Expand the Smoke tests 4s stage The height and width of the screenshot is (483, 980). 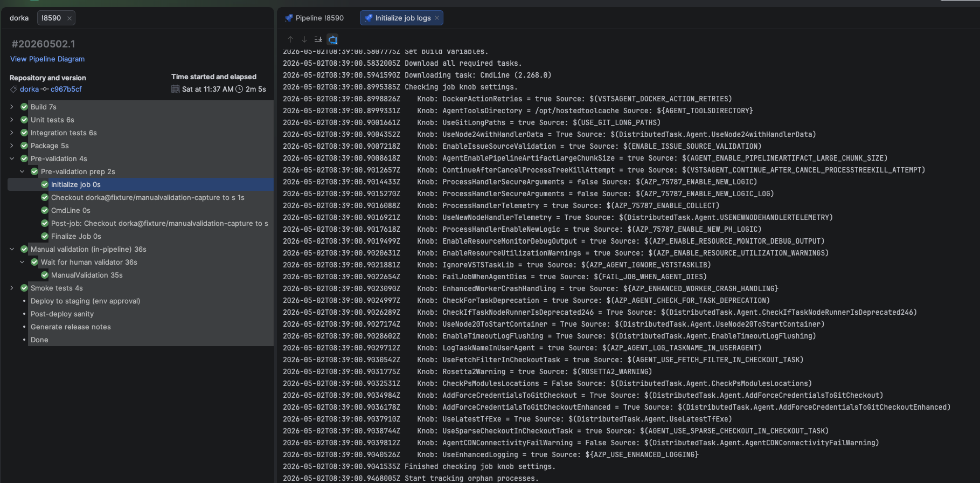tap(12, 288)
